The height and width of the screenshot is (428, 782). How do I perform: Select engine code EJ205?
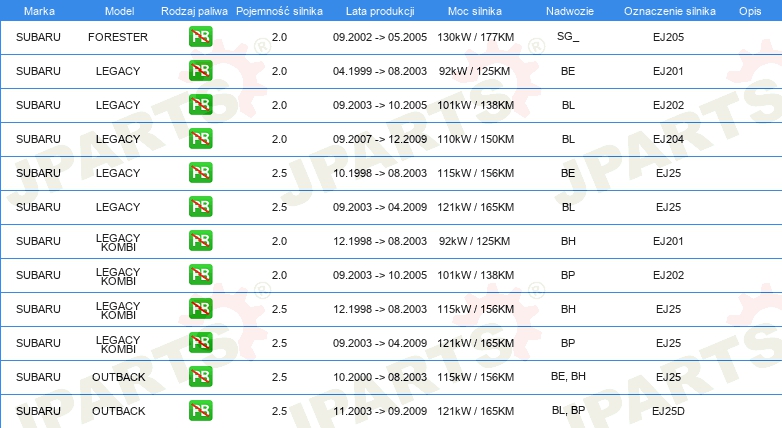668,37
